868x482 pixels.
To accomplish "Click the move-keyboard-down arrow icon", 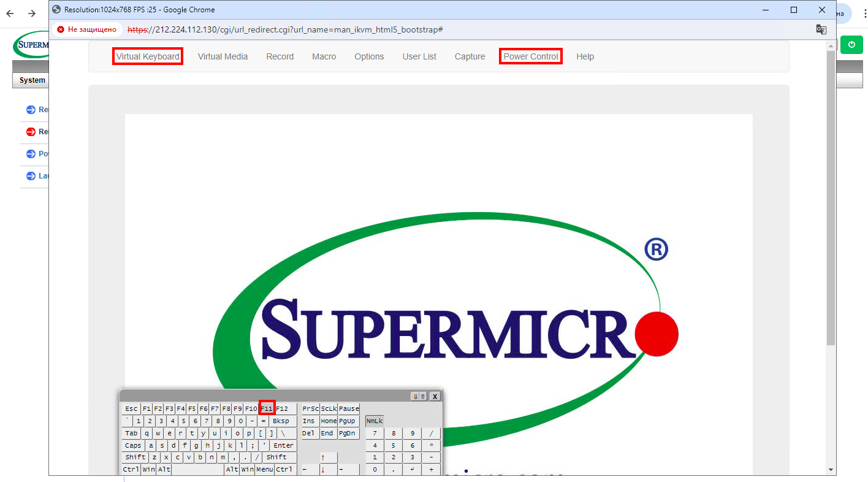I will click(415, 396).
